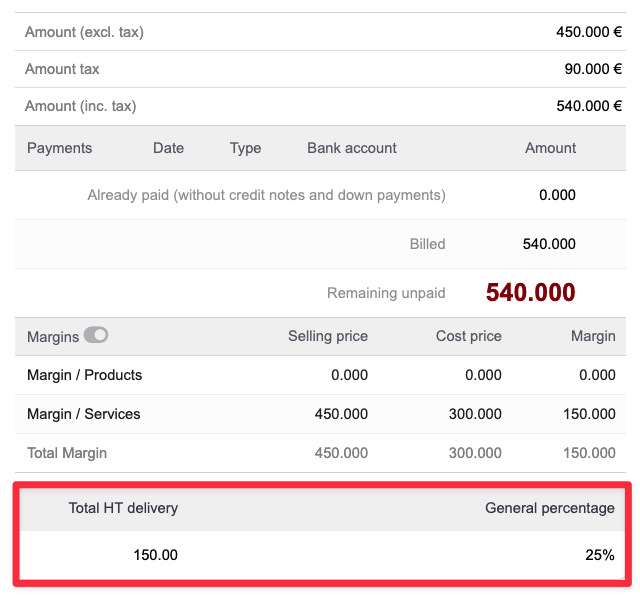Click the Cost price column header
640x595 pixels.
468,336
